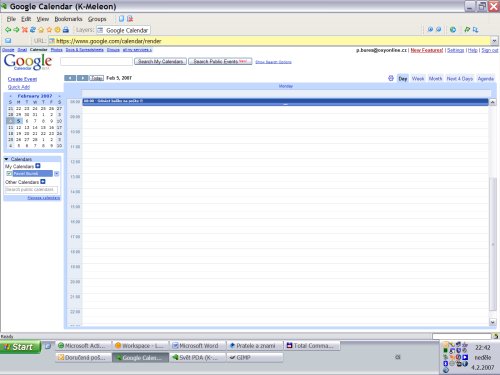
Task: Click the yellow round icon beside Print
Action: tap(57, 30)
